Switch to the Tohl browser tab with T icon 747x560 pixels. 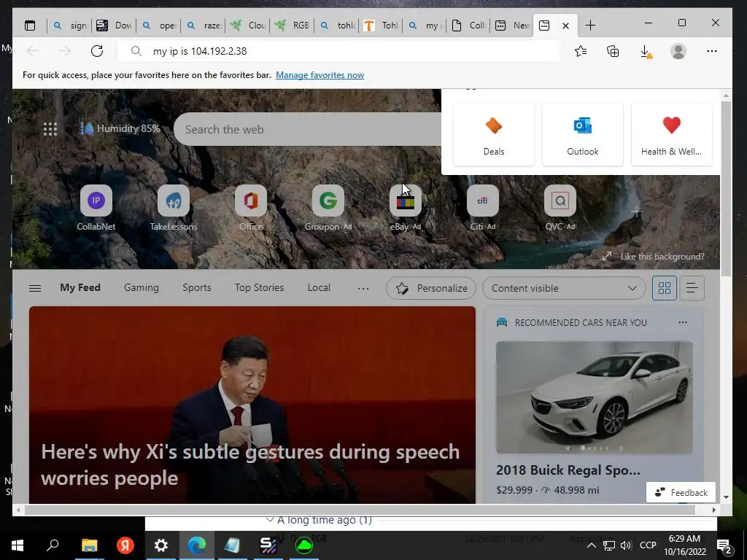[x=381, y=26]
